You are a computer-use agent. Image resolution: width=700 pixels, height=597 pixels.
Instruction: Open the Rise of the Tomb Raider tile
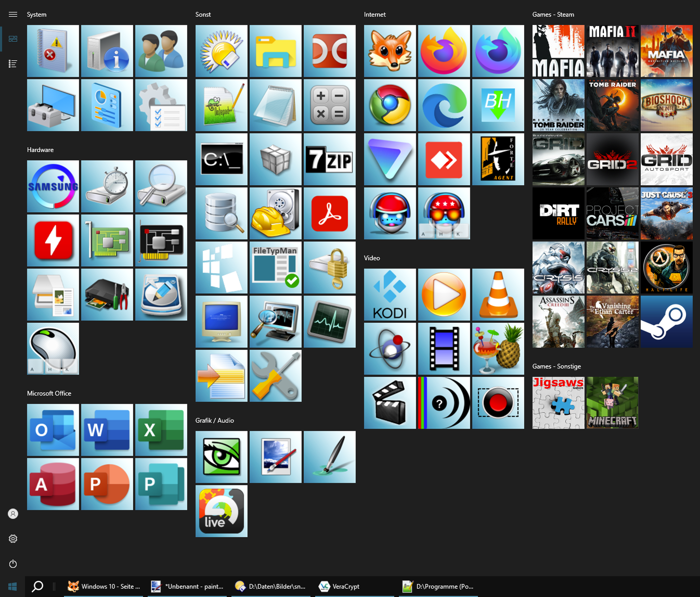(559, 105)
